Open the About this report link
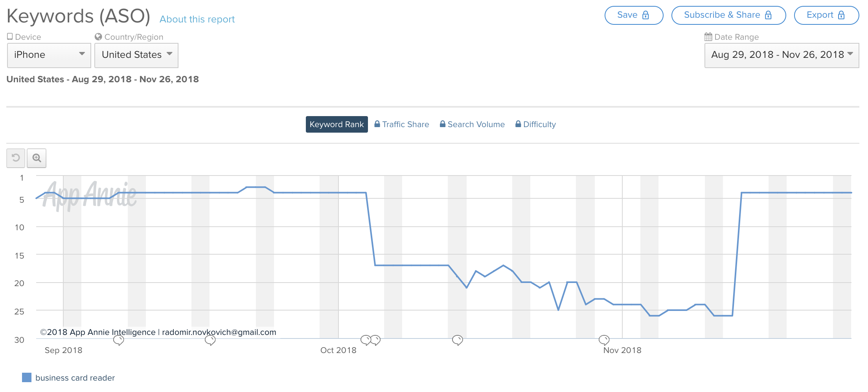This screenshot has height=392, width=868. (197, 19)
